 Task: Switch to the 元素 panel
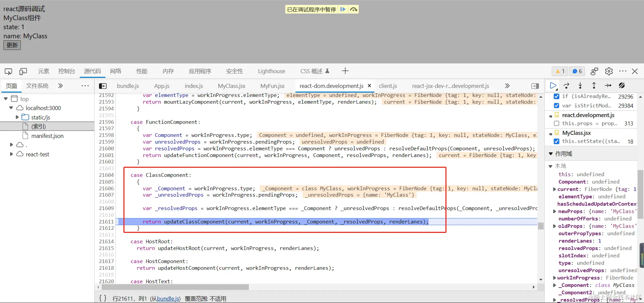(x=43, y=71)
